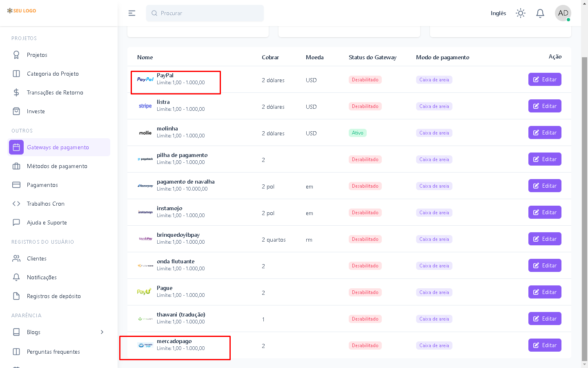Click the page vertical scrollbar
This screenshot has height=368, width=588.
584,204
